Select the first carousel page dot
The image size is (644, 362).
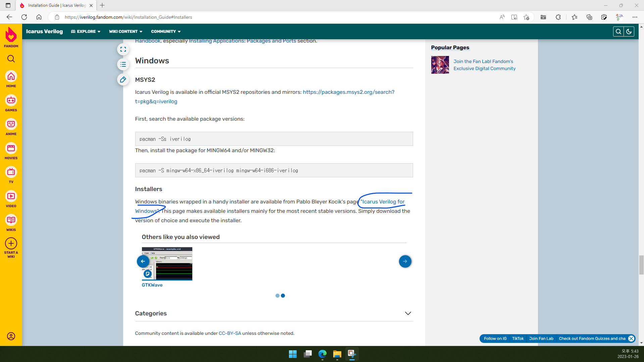coord(277,296)
